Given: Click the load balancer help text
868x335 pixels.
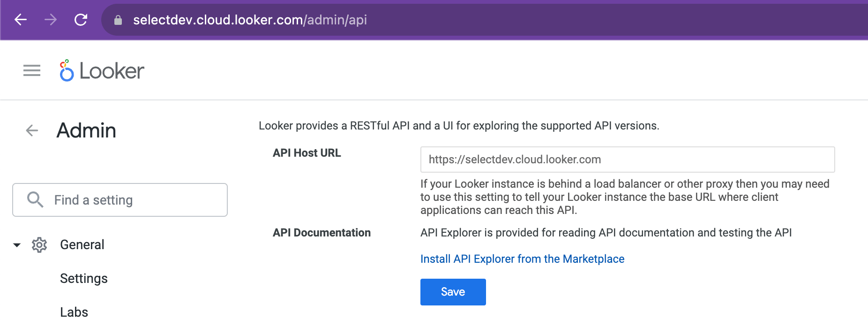Looking at the screenshot, I should pyautogui.click(x=625, y=197).
